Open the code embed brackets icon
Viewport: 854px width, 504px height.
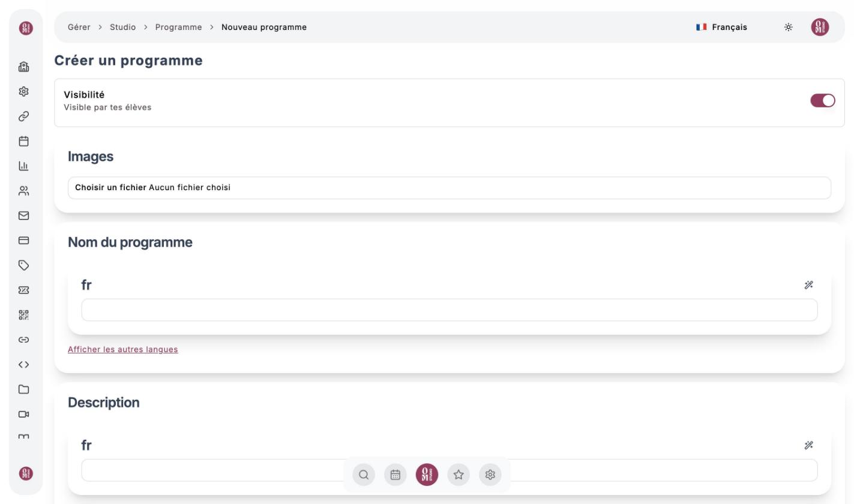coord(24,364)
